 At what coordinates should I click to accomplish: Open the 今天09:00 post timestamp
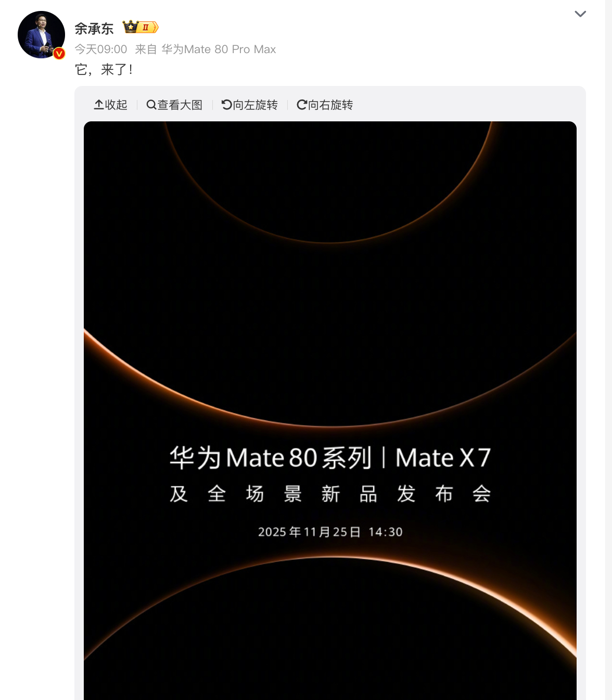pos(101,49)
